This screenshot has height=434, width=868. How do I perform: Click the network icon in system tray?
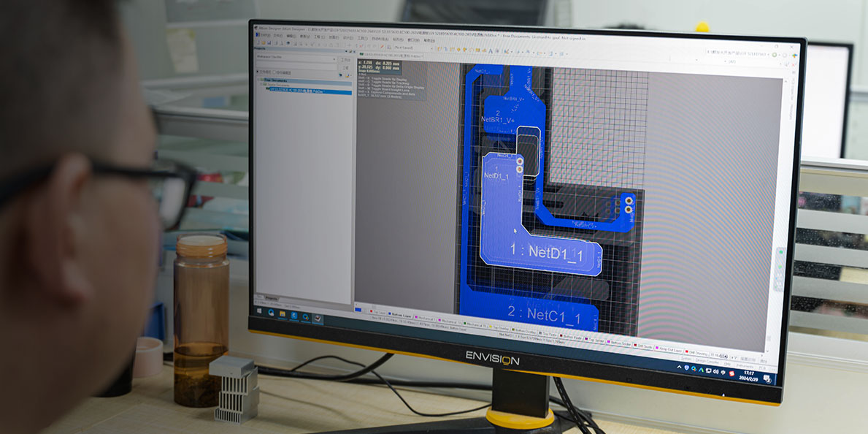709,370
